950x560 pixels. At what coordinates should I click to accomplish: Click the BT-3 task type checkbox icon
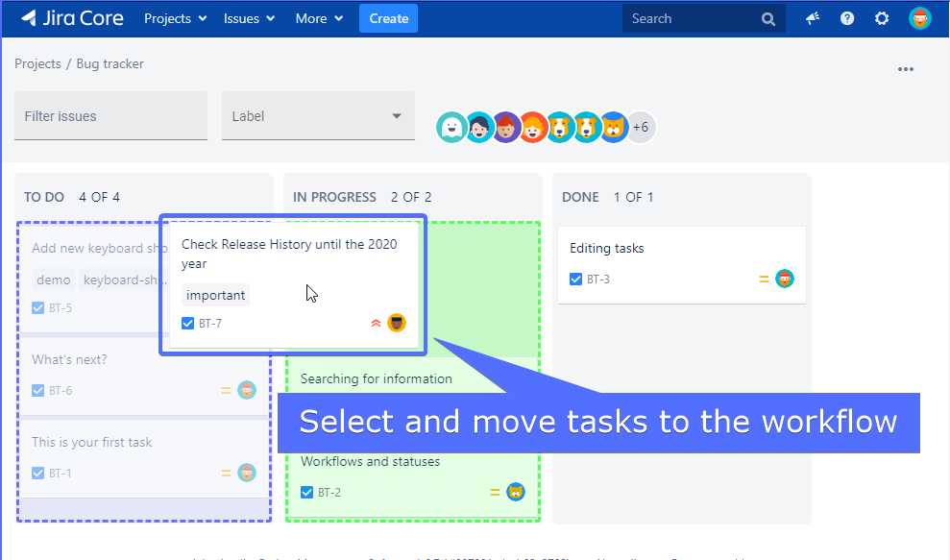tap(576, 279)
